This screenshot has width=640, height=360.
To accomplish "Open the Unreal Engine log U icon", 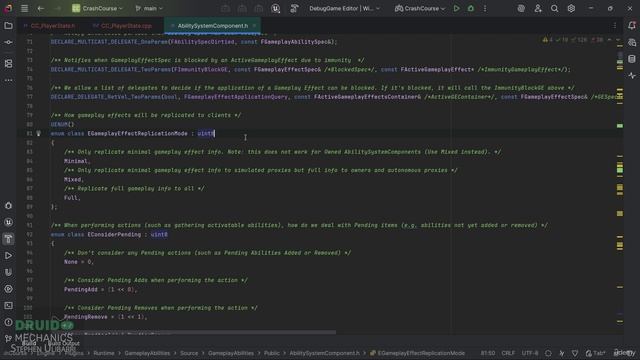I will click(x=8, y=272).
